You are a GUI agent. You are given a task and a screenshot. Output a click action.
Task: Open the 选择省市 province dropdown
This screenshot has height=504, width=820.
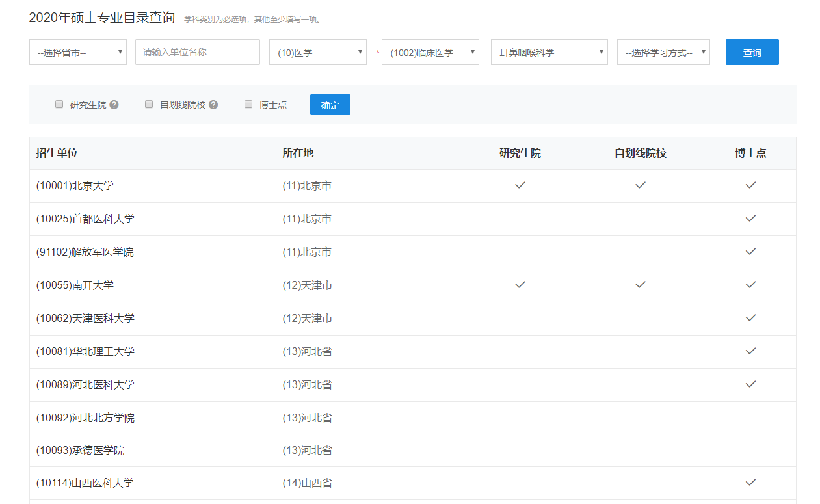[78, 52]
